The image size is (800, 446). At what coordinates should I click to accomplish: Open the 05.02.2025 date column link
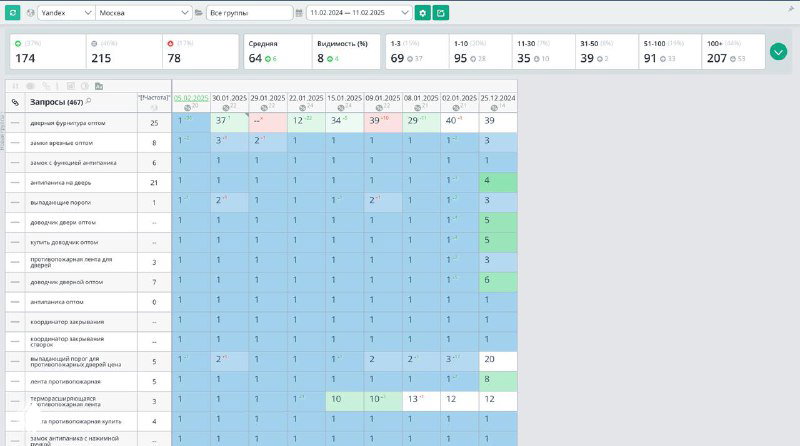tap(191, 98)
